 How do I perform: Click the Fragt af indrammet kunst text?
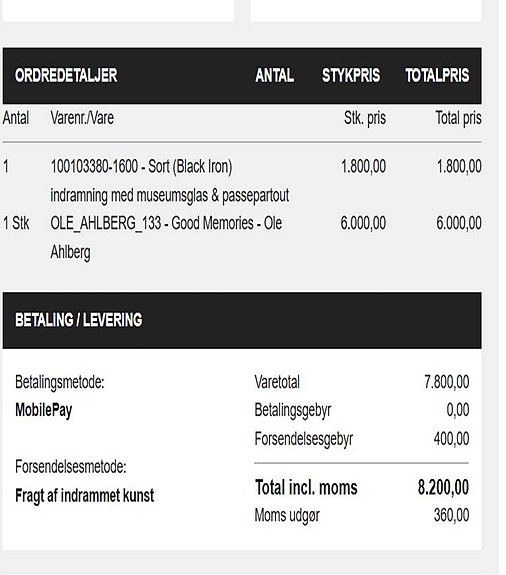click(x=85, y=496)
